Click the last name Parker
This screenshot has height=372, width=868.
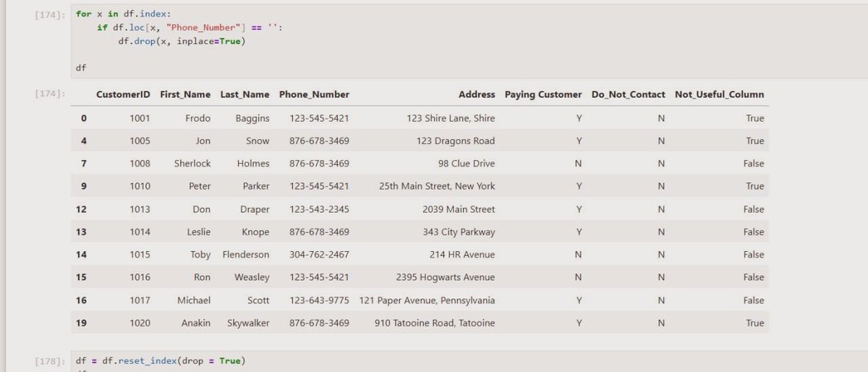click(x=256, y=186)
